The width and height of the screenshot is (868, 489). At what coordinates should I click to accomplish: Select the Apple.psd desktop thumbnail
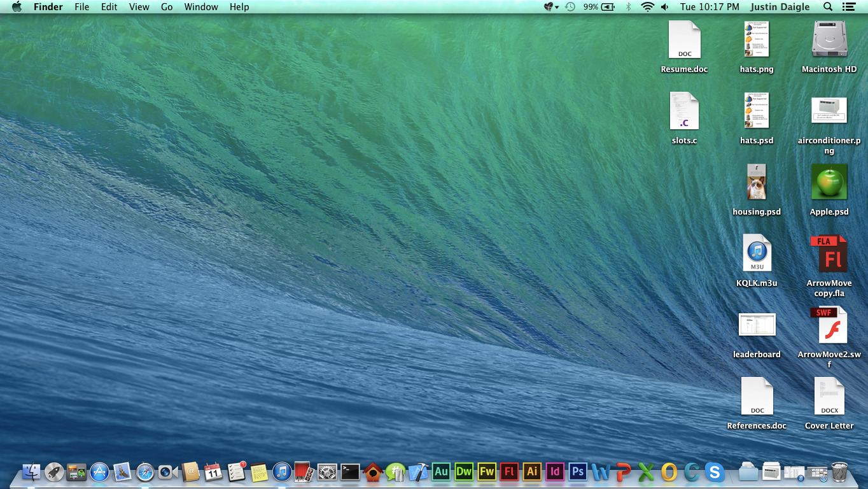pyautogui.click(x=829, y=182)
